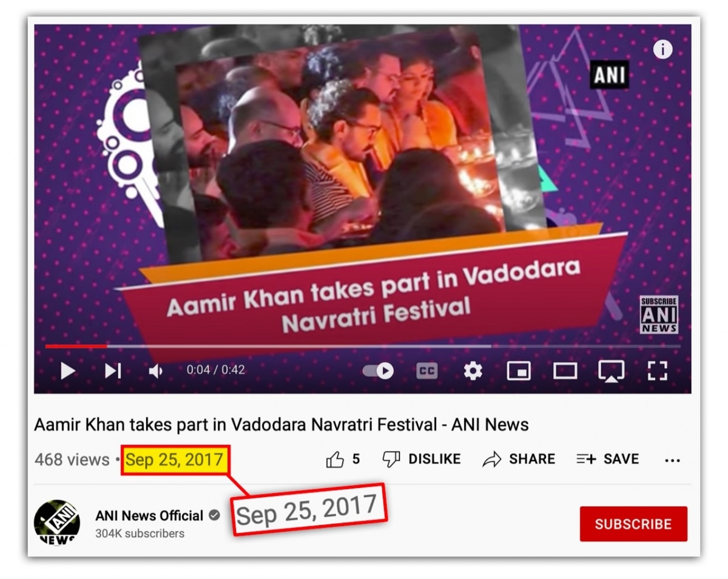Open the video settings gear

click(x=473, y=370)
